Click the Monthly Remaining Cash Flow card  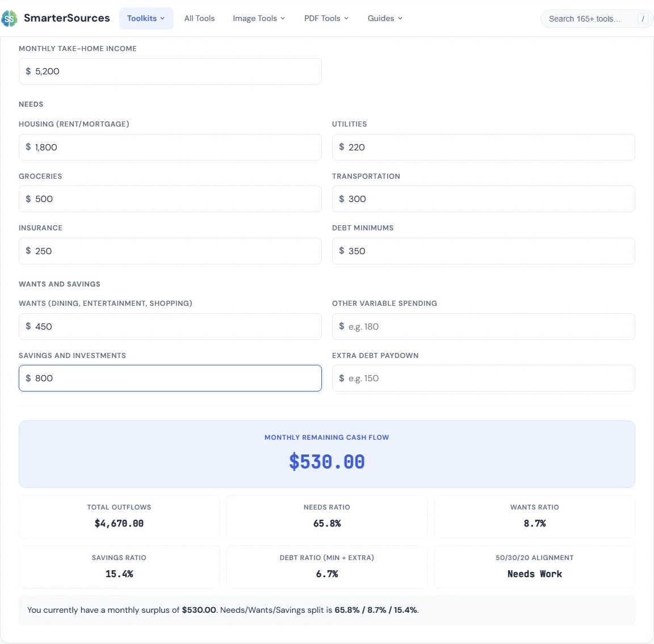point(327,454)
